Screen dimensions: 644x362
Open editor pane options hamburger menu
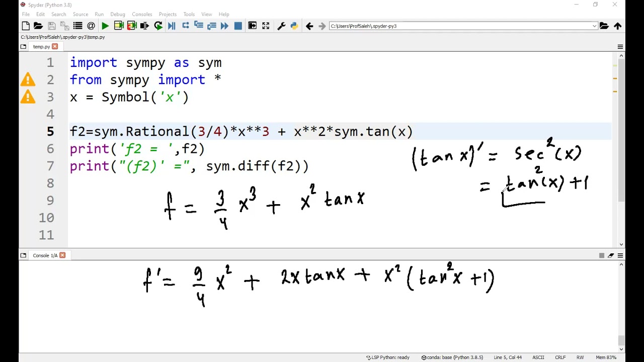click(x=620, y=47)
